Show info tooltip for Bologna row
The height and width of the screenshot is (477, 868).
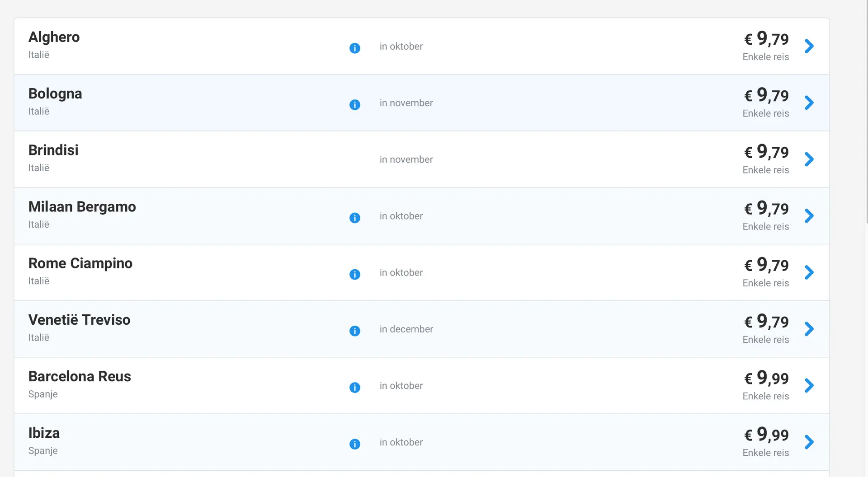point(355,104)
